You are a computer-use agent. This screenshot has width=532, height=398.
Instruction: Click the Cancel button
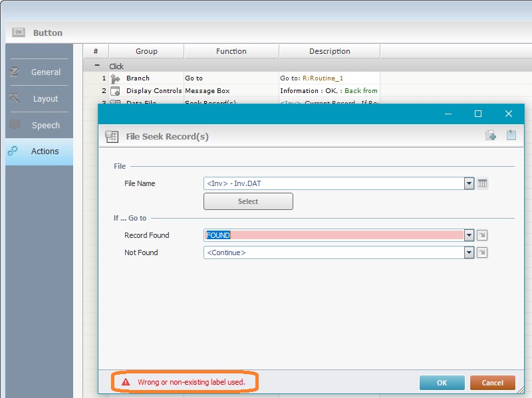(492, 383)
